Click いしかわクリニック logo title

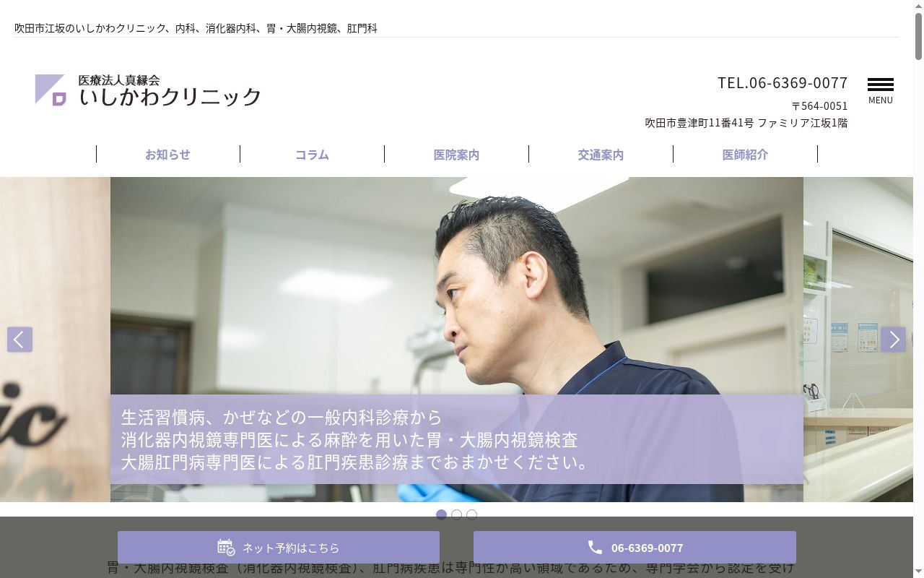(x=170, y=97)
